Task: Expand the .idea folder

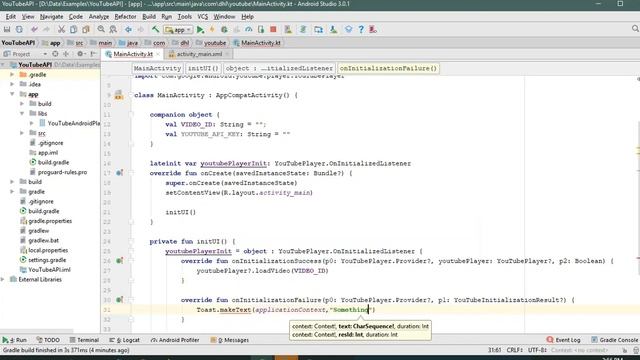Action: pyautogui.click(x=12, y=84)
